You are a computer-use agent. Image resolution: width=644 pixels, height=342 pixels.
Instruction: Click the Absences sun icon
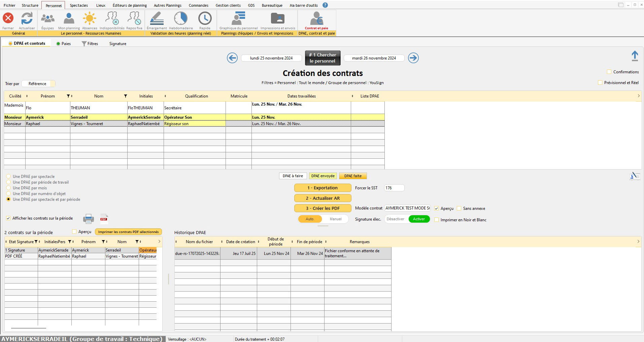(90, 18)
